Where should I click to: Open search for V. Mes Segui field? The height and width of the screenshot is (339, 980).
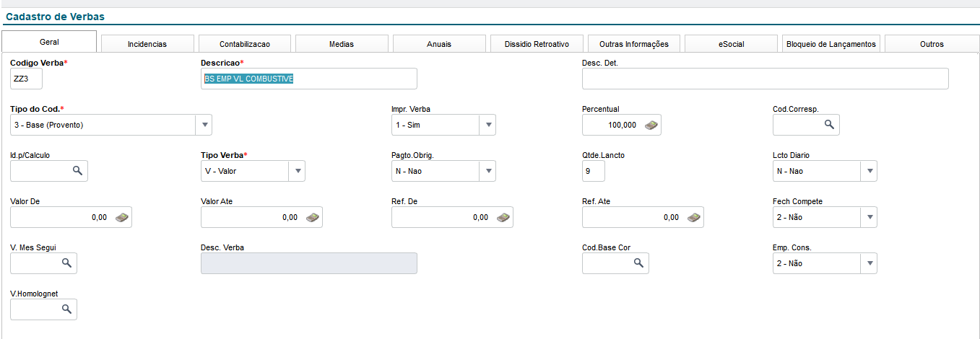pyautogui.click(x=66, y=263)
